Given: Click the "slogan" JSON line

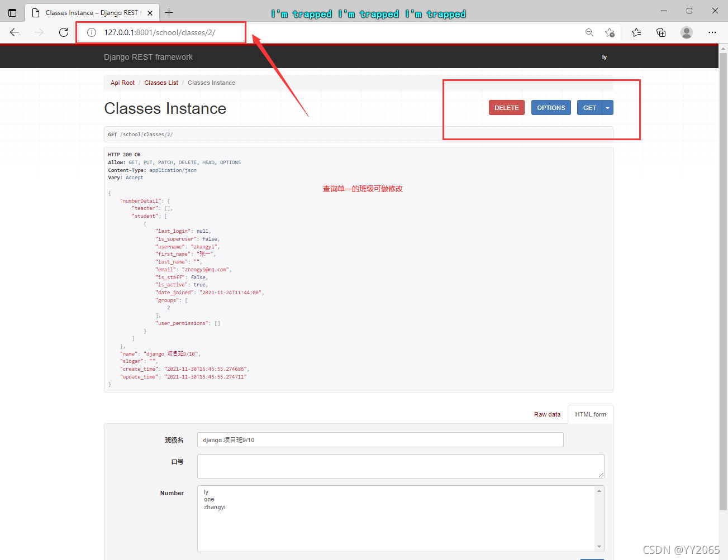Looking at the screenshot, I should pos(139,361).
